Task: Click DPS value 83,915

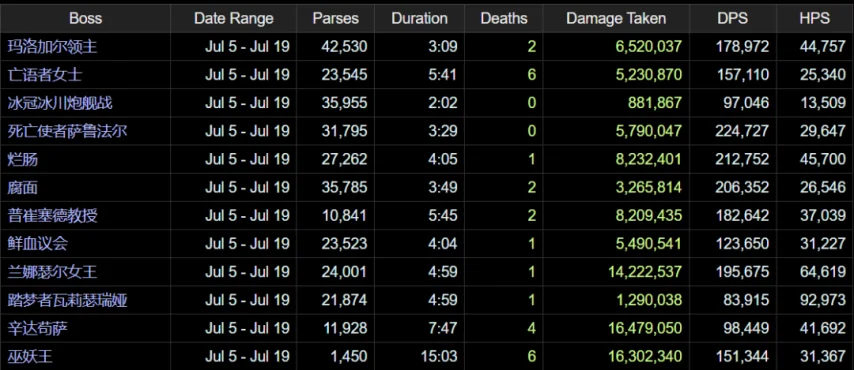Action: (747, 300)
